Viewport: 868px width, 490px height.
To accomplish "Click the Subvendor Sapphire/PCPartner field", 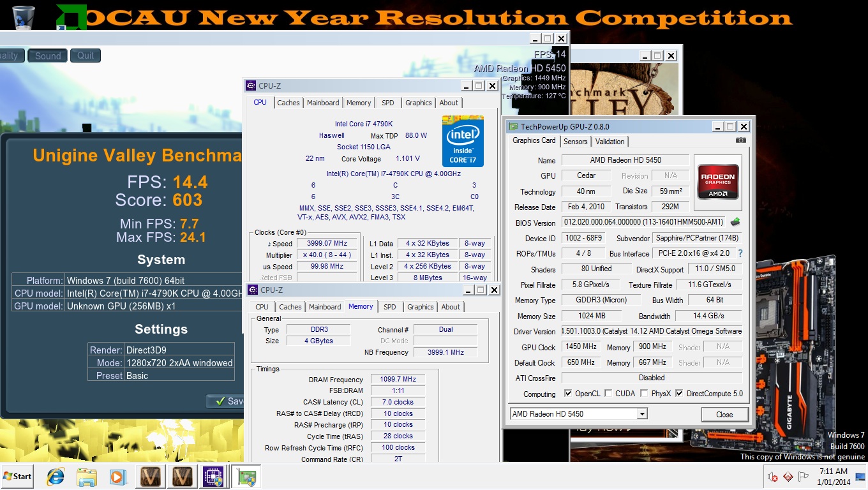I will [697, 238].
